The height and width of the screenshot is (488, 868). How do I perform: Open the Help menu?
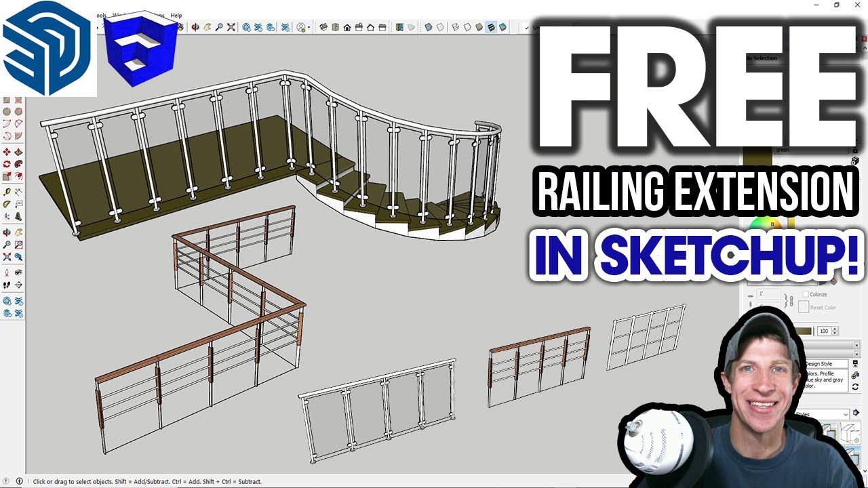pos(176,15)
